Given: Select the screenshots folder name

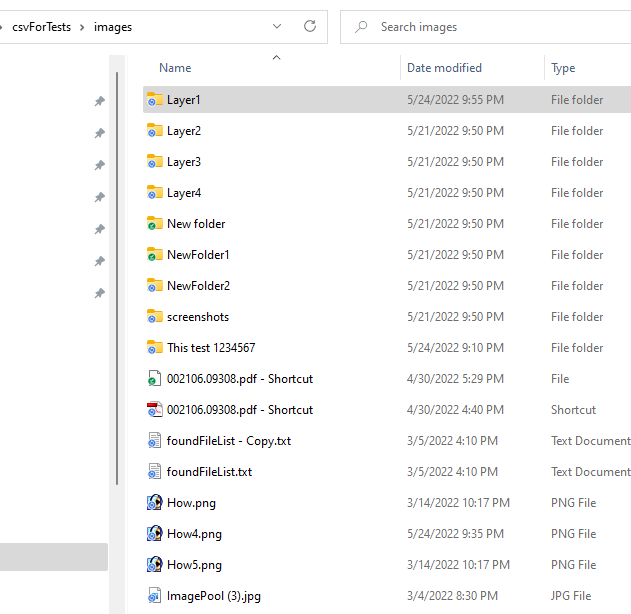Looking at the screenshot, I should (198, 317).
